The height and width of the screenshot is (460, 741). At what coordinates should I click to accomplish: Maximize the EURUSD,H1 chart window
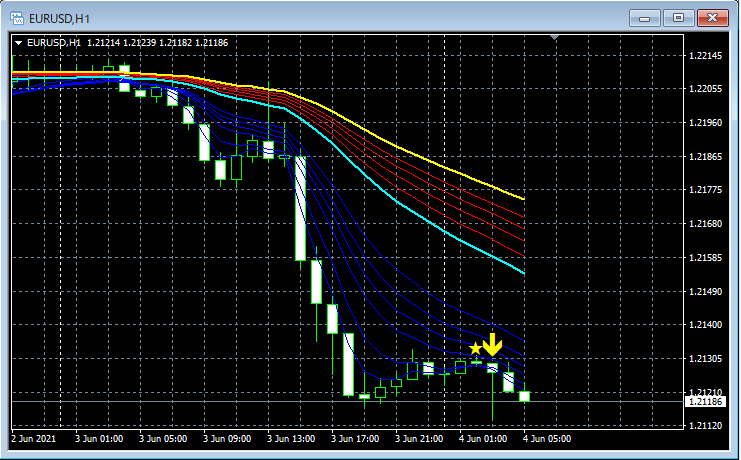click(678, 18)
